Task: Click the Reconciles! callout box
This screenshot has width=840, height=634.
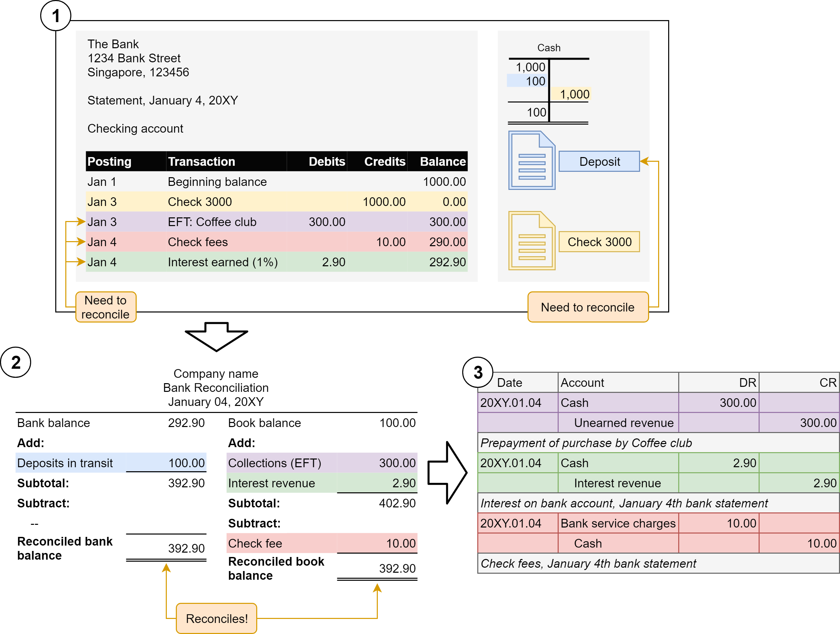Action: pyautogui.click(x=216, y=618)
